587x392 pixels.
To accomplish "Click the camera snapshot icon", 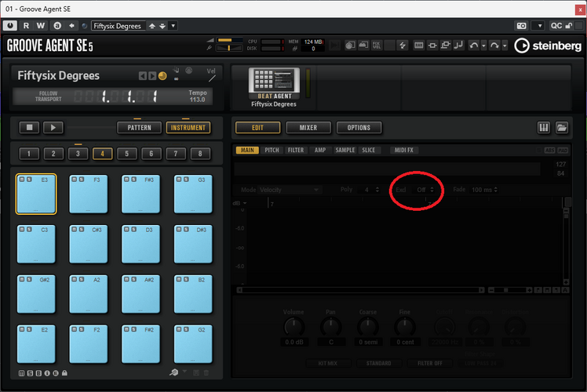I will click(522, 26).
